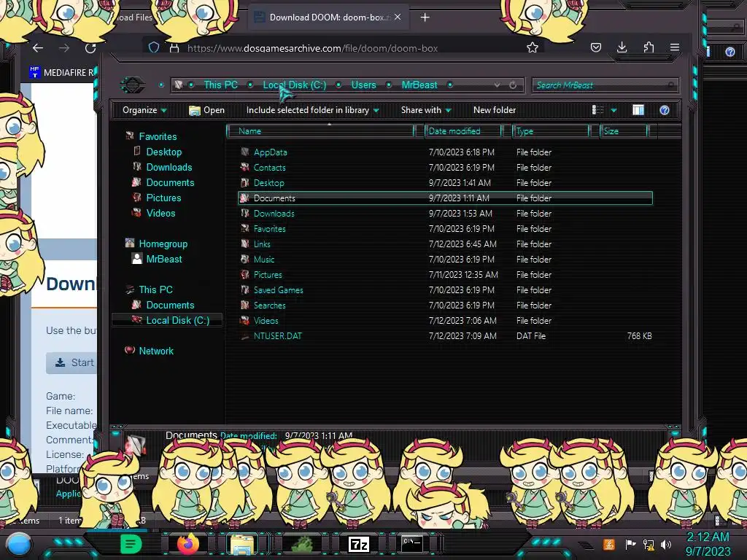Expand address bar history dropdown
747x560 pixels.
click(497, 85)
